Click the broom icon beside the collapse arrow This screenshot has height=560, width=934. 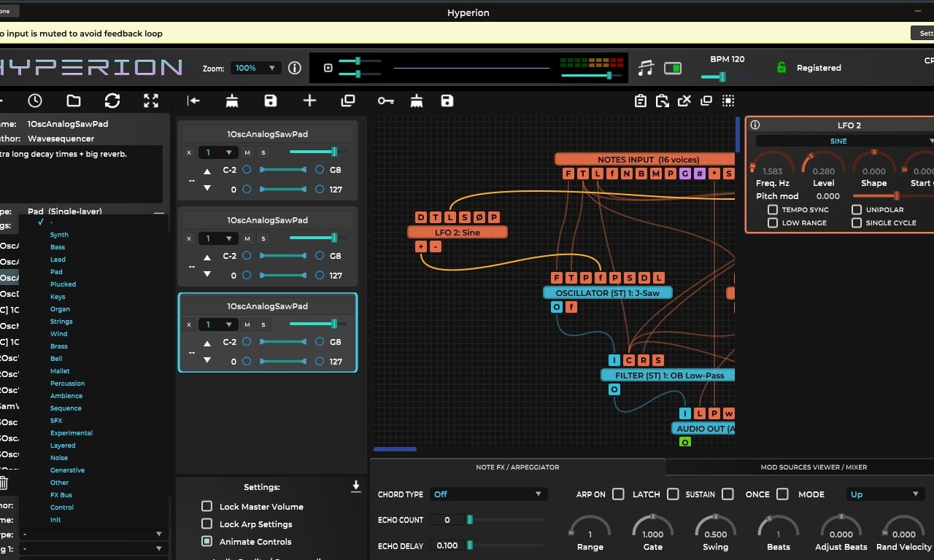[x=232, y=101]
